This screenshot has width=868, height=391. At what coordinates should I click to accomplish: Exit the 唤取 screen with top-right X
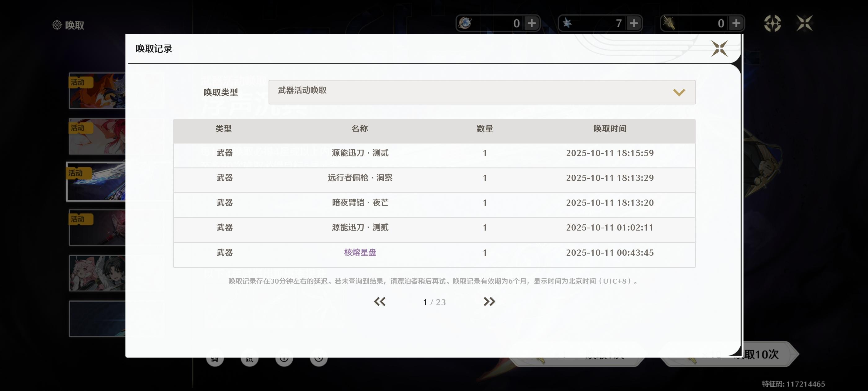(804, 23)
